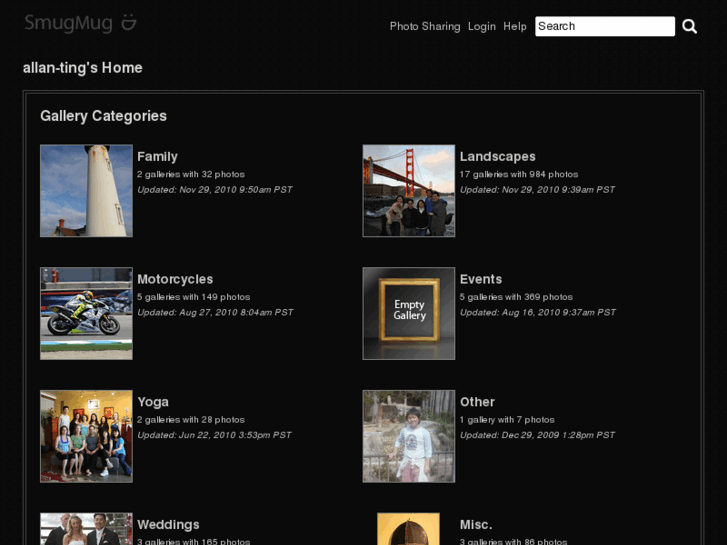Click into the Search field
Viewport: 727px width, 545px height.
[605, 26]
